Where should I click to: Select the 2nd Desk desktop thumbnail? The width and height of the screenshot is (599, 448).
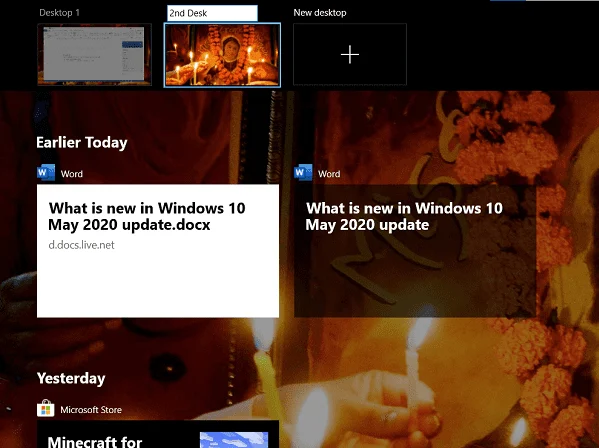point(222,55)
